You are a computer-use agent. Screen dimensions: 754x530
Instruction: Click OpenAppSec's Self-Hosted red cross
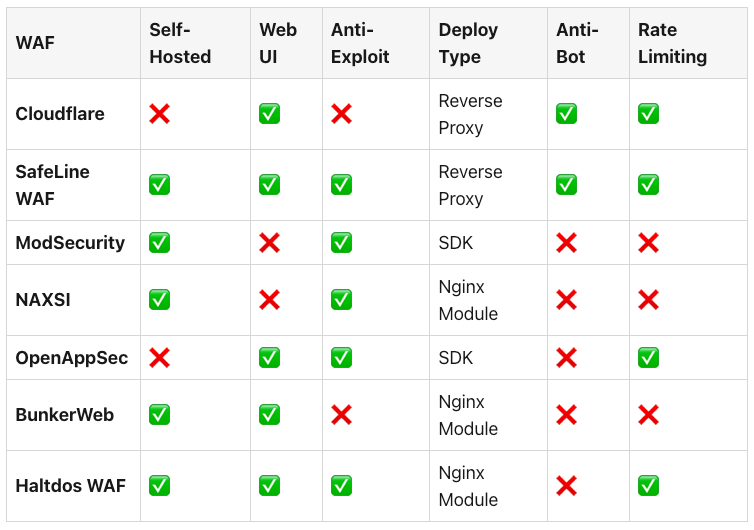[159, 358]
